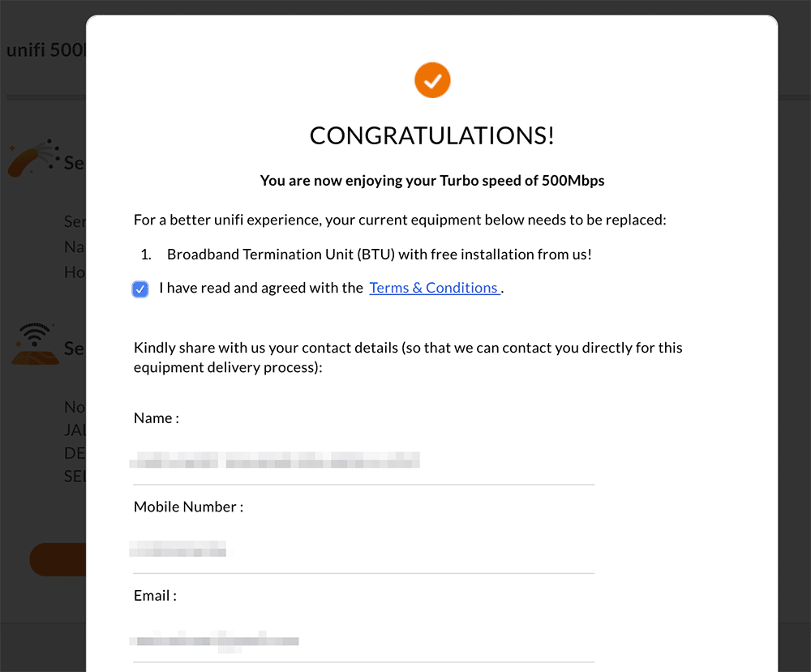Click the orange success checkmark icon

click(432, 80)
